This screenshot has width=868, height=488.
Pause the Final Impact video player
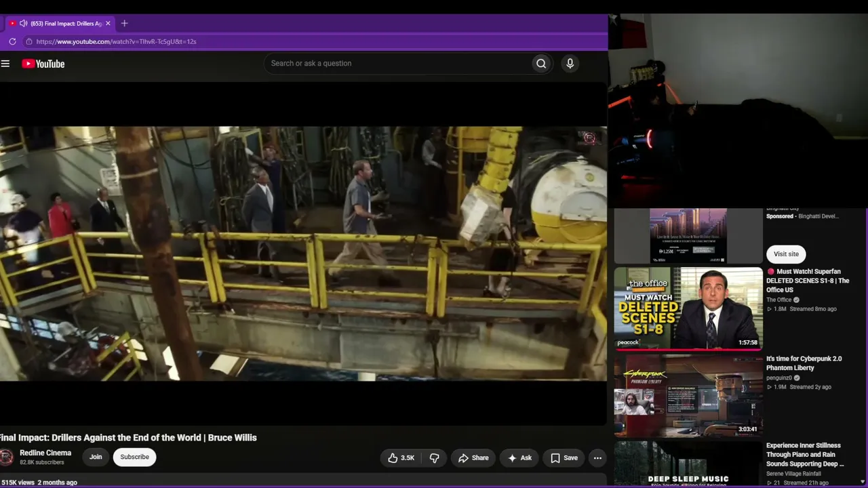point(303,254)
